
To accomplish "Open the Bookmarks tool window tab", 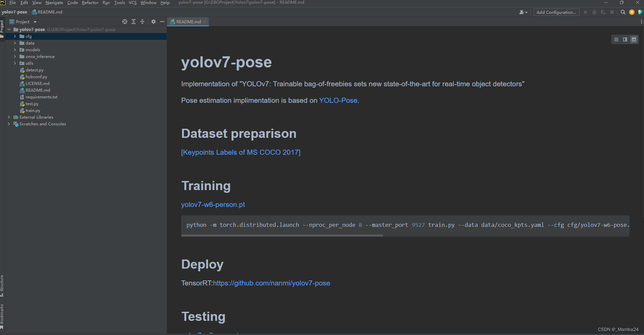I will (2, 316).
